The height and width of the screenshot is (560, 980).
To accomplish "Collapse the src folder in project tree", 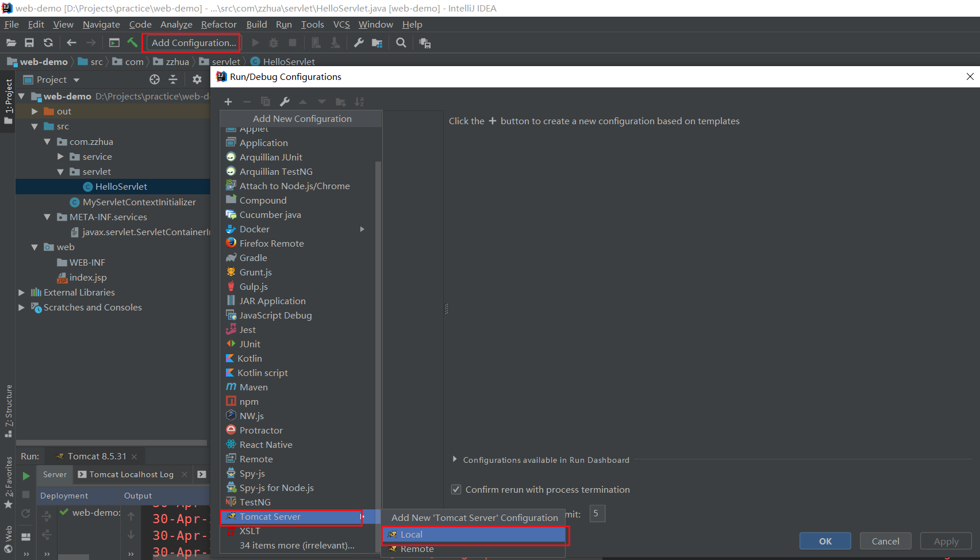I will (34, 126).
